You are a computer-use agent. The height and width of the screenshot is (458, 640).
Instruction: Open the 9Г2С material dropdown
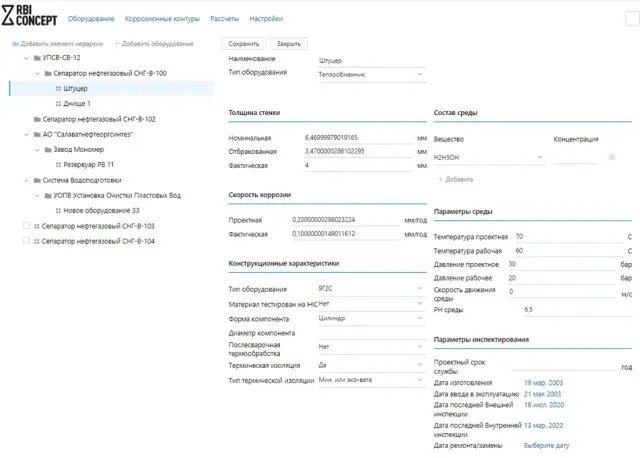click(x=372, y=289)
